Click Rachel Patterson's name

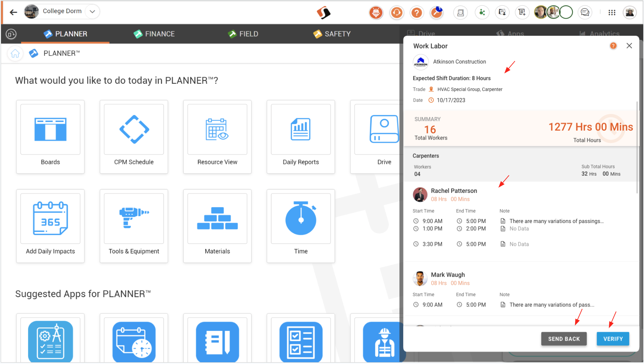click(454, 191)
